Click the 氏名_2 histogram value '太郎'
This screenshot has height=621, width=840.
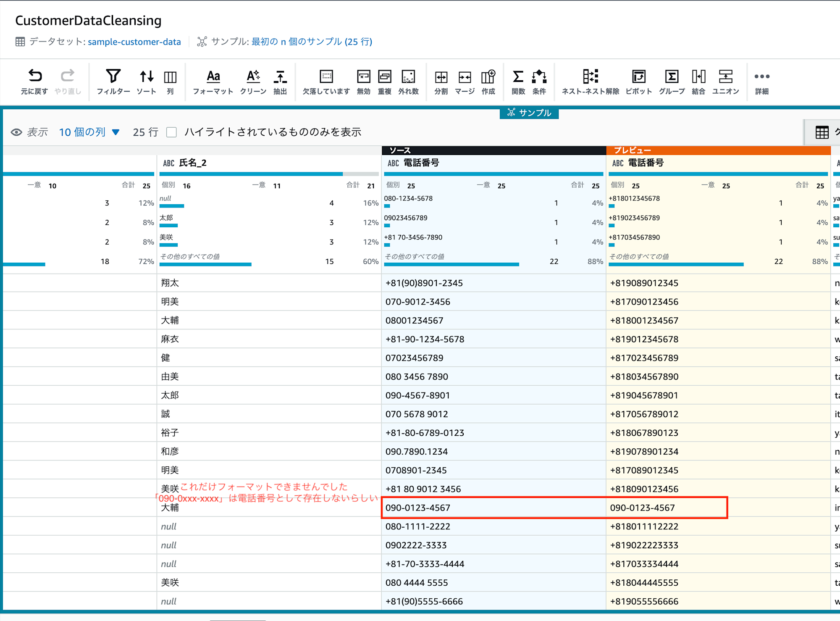(x=166, y=218)
